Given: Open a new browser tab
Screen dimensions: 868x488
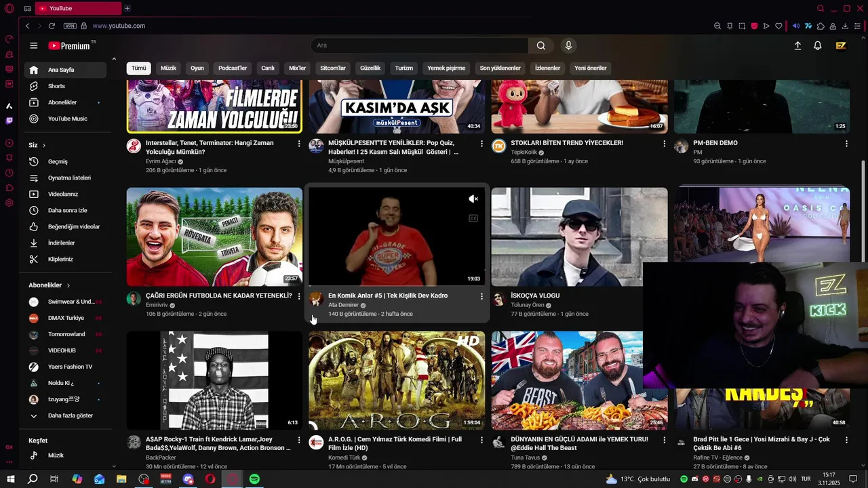Looking at the screenshot, I should (x=127, y=8).
